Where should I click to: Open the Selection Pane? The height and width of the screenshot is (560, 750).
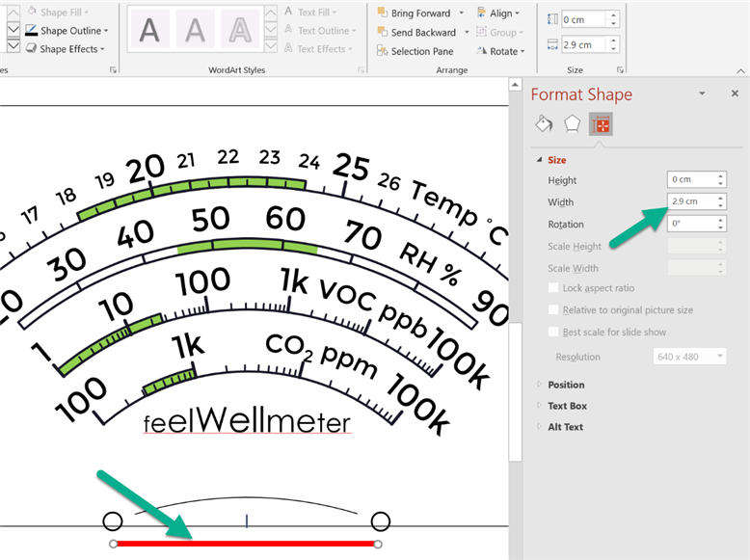(415, 51)
